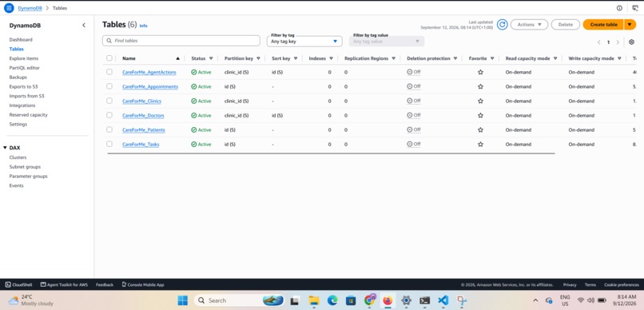Favorite the CareForMe_Appointments table star
This screenshot has height=310, width=644.
coord(480,86)
